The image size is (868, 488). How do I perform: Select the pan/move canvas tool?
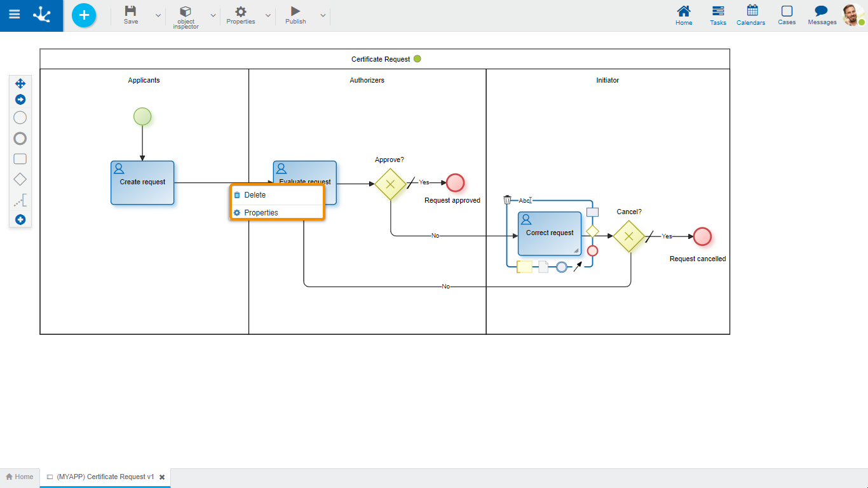click(x=20, y=83)
